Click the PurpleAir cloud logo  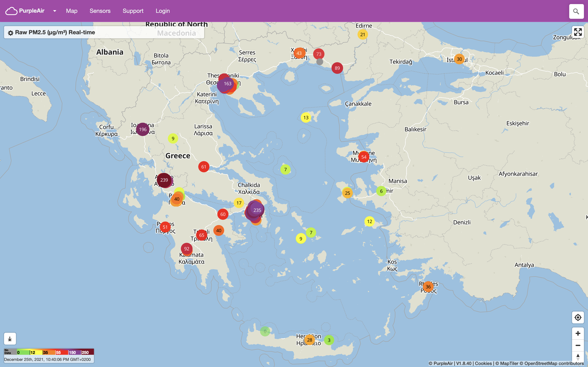pyautogui.click(x=11, y=11)
